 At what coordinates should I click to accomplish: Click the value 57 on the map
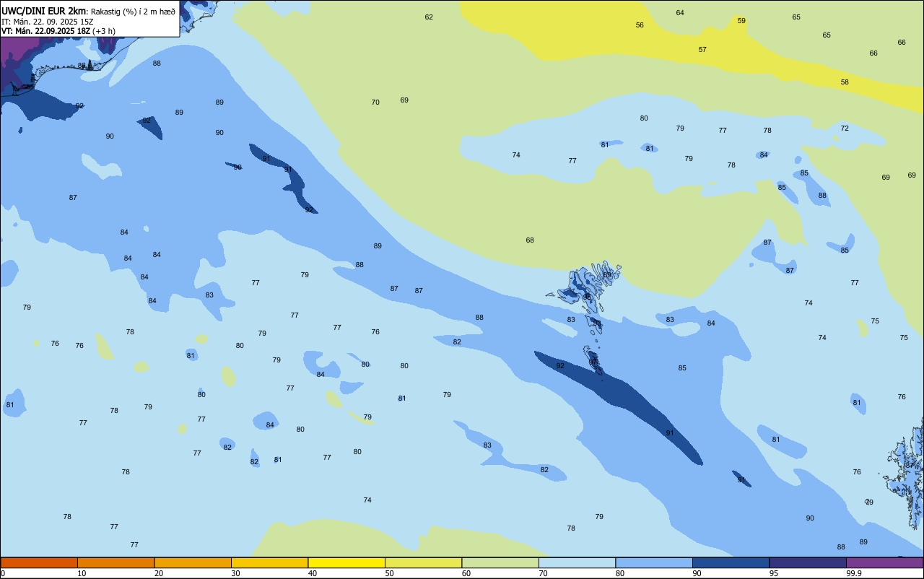coord(702,49)
